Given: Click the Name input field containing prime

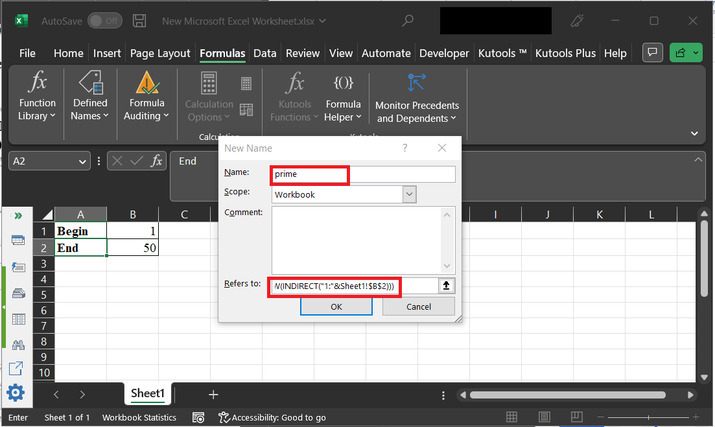Looking at the screenshot, I should pos(363,174).
